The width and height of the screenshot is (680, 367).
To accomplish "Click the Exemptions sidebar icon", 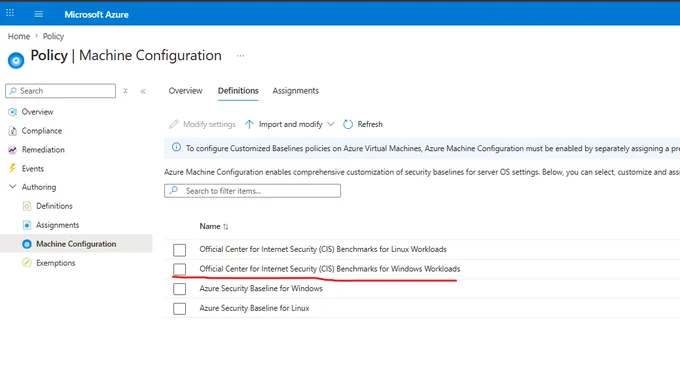I will click(27, 262).
